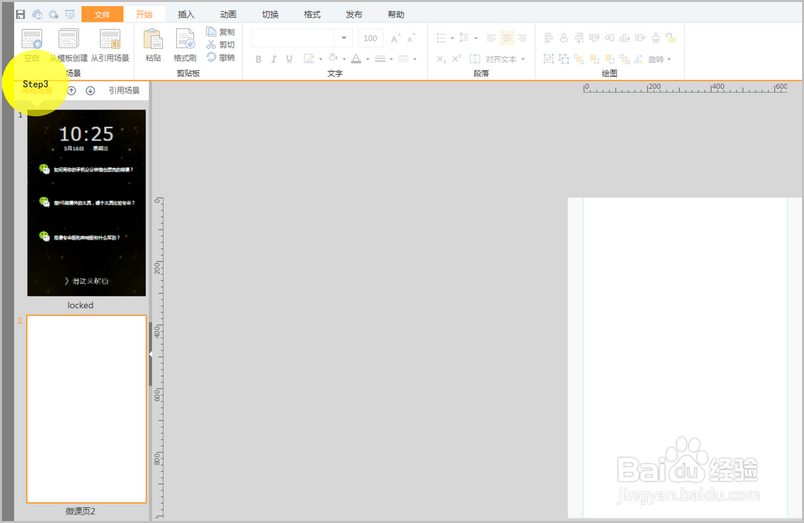Switch to the 插入 insert tab
This screenshot has width=804, height=523.
[x=186, y=14]
